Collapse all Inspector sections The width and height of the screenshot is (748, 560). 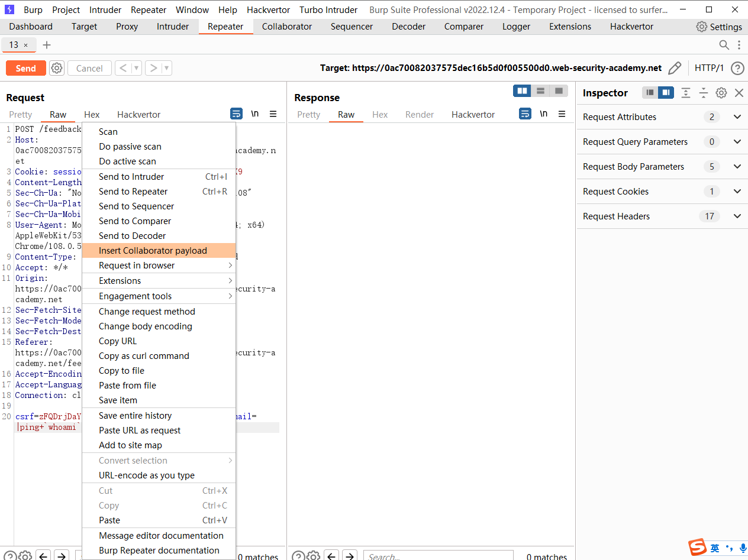point(704,93)
